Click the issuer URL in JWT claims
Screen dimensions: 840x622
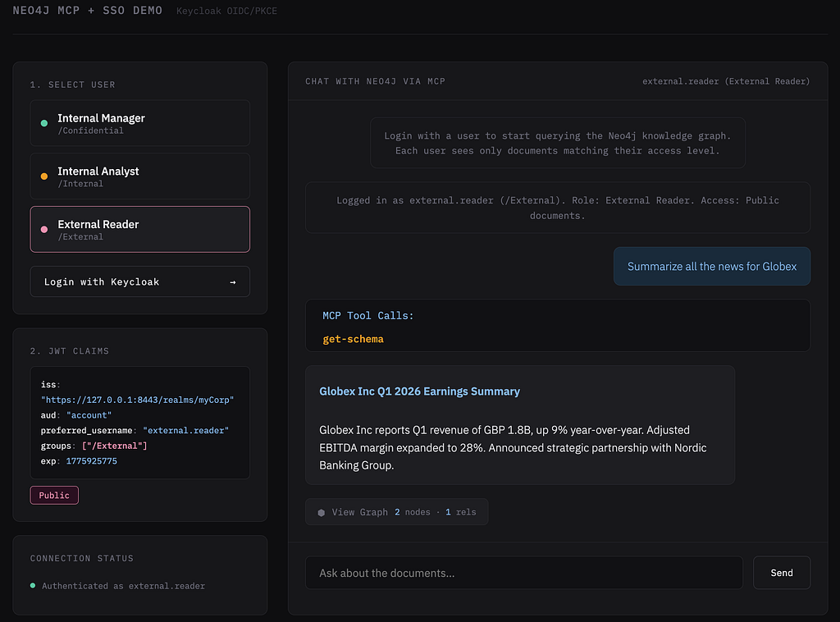coord(137,400)
